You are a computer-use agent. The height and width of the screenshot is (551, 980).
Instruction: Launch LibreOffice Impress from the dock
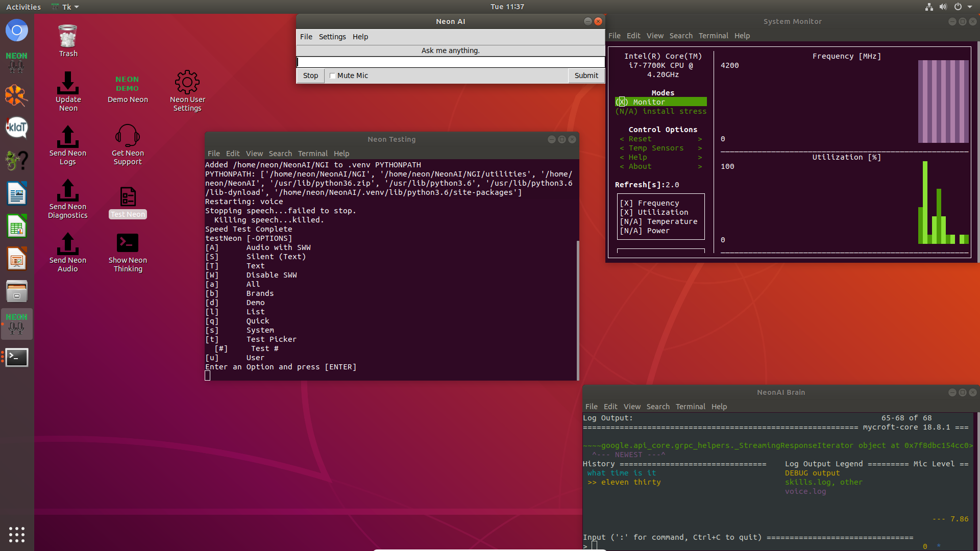[17, 259]
